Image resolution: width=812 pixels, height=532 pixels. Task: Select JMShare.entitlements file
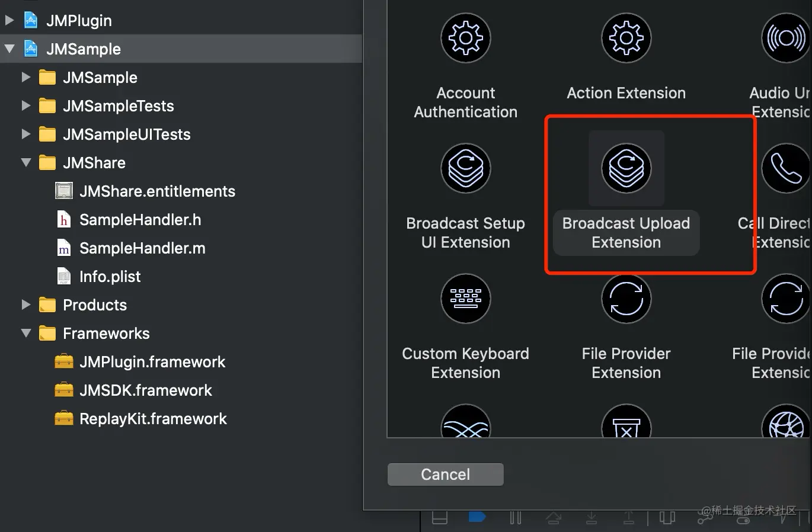[157, 191]
